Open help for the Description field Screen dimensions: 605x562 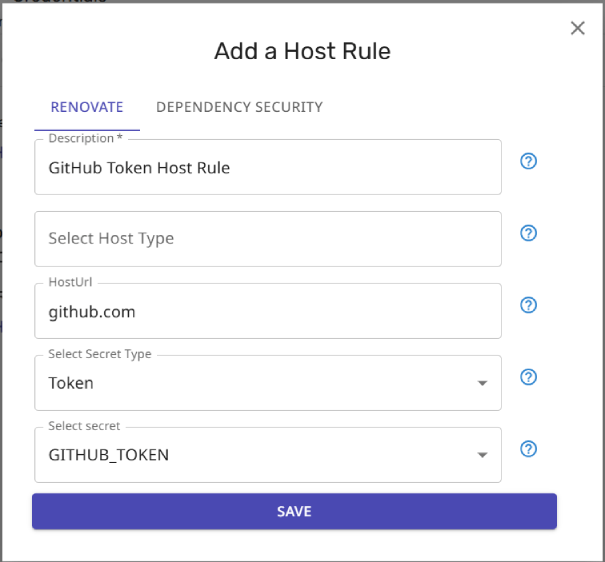[528, 161]
